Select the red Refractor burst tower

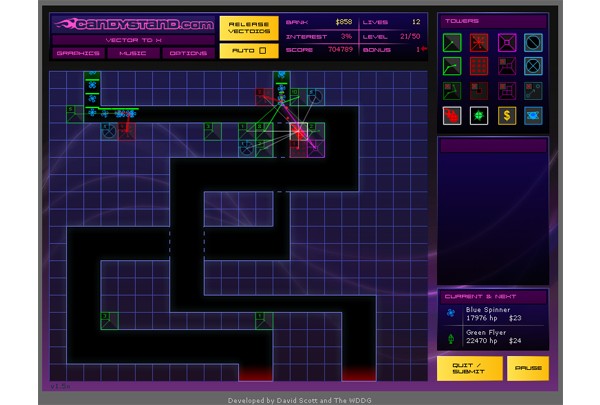tap(479, 42)
